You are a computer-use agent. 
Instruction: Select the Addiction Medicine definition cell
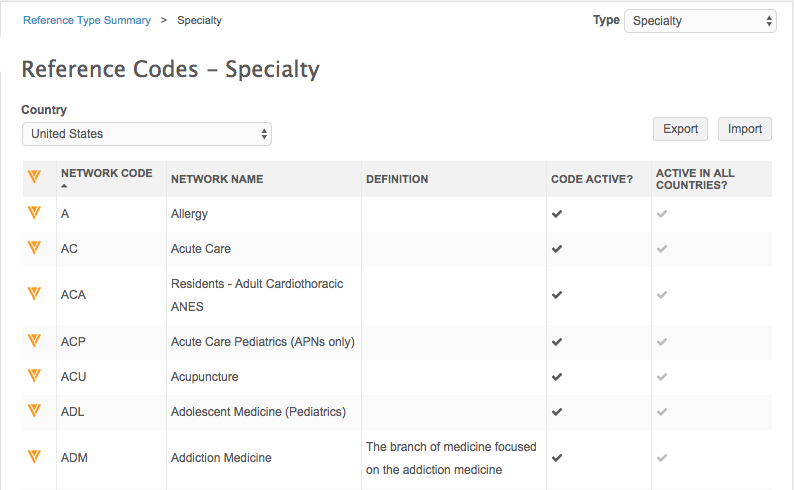[452, 458]
